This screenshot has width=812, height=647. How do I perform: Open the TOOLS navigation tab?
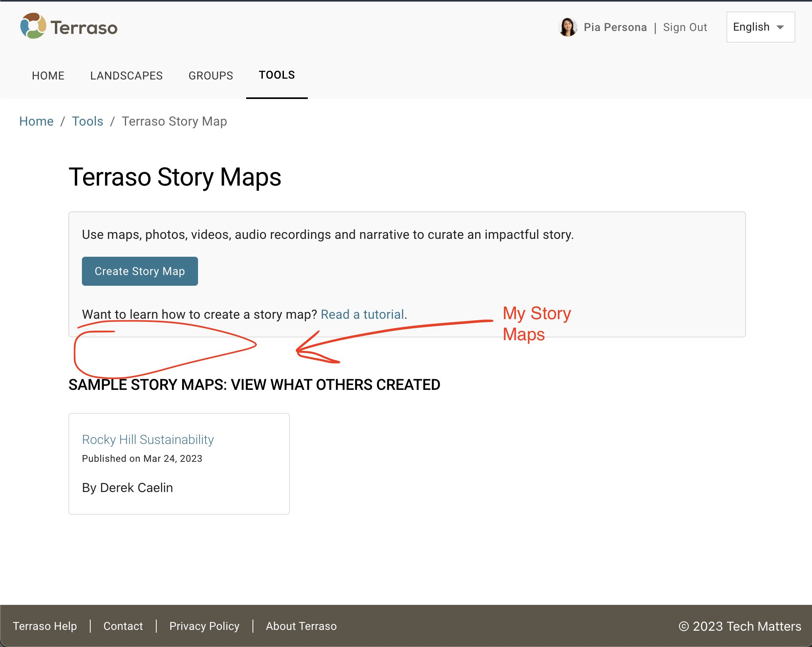click(277, 75)
